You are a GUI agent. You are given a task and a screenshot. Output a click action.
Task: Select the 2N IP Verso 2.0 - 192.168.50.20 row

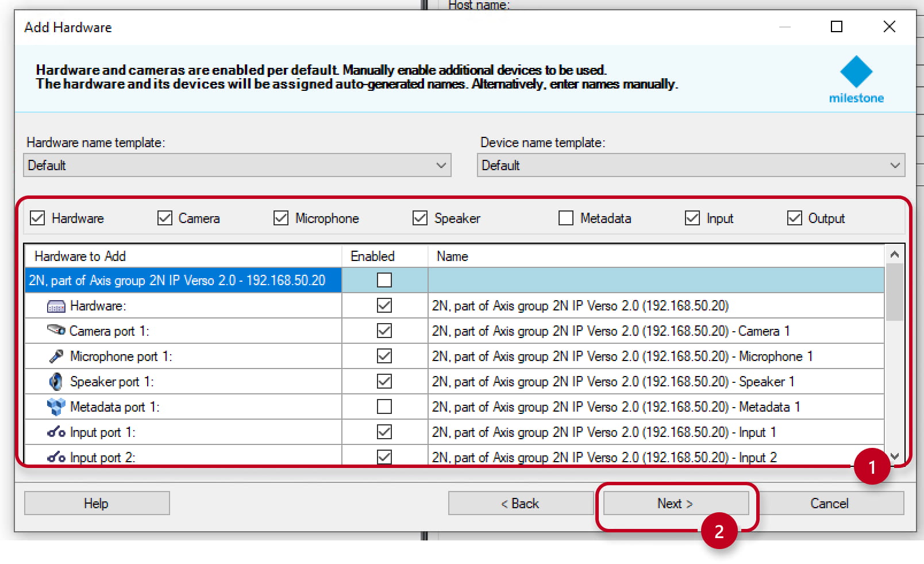183,280
